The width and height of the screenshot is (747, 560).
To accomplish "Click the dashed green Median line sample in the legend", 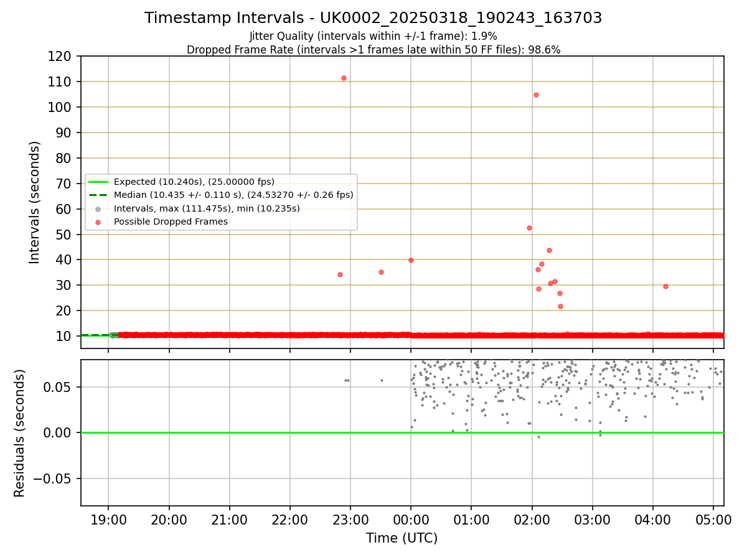I will tap(98, 195).
